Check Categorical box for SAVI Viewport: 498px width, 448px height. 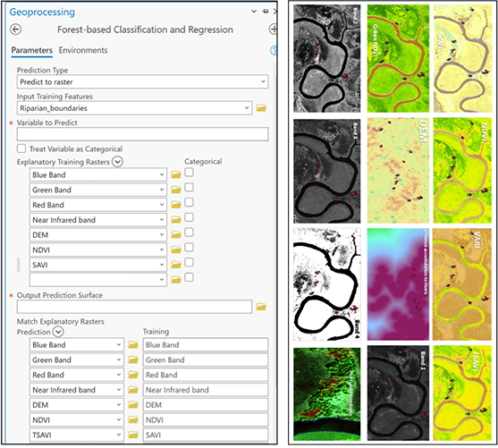point(189,262)
